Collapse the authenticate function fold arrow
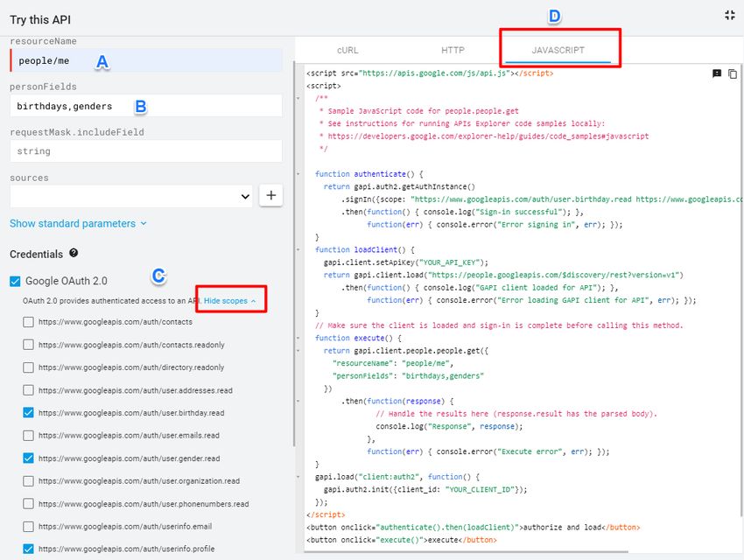 click(x=298, y=174)
